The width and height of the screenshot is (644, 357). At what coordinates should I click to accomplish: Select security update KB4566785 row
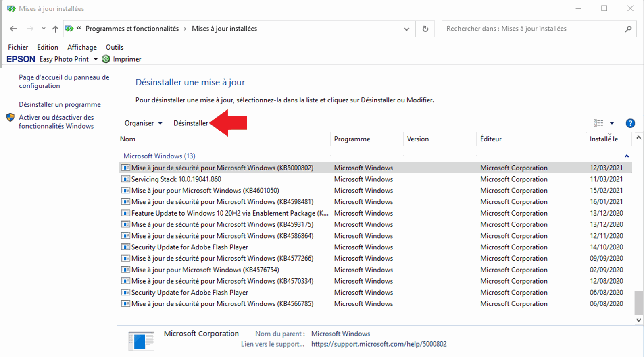click(x=375, y=303)
